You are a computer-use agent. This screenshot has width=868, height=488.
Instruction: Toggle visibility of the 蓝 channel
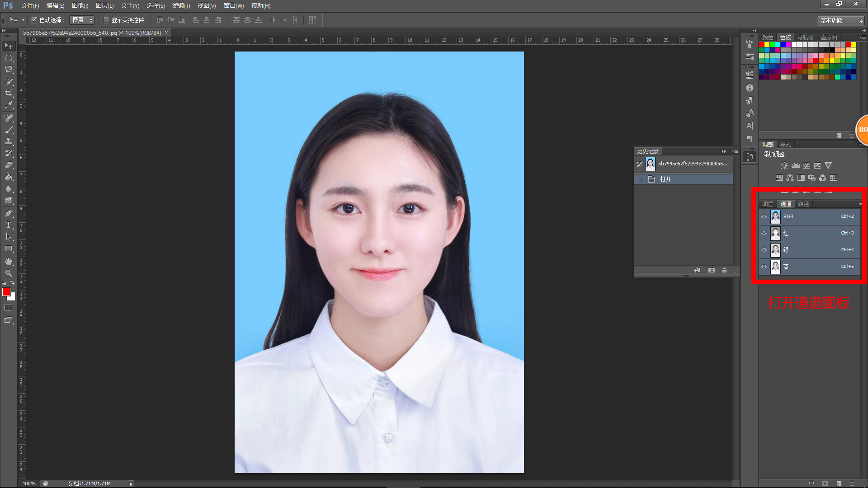click(764, 267)
